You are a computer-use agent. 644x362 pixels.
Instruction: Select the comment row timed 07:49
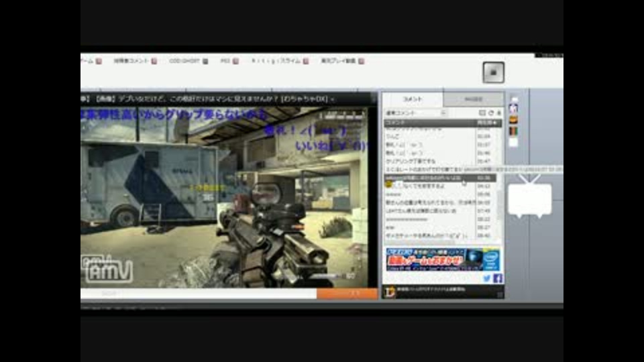[x=440, y=211]
